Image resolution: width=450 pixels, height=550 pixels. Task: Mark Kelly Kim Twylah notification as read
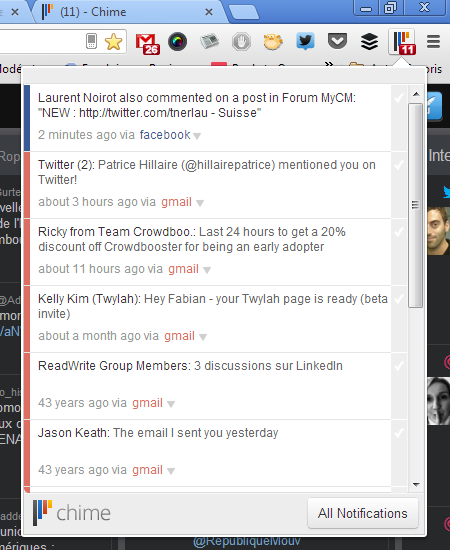[x=399, y=299]
